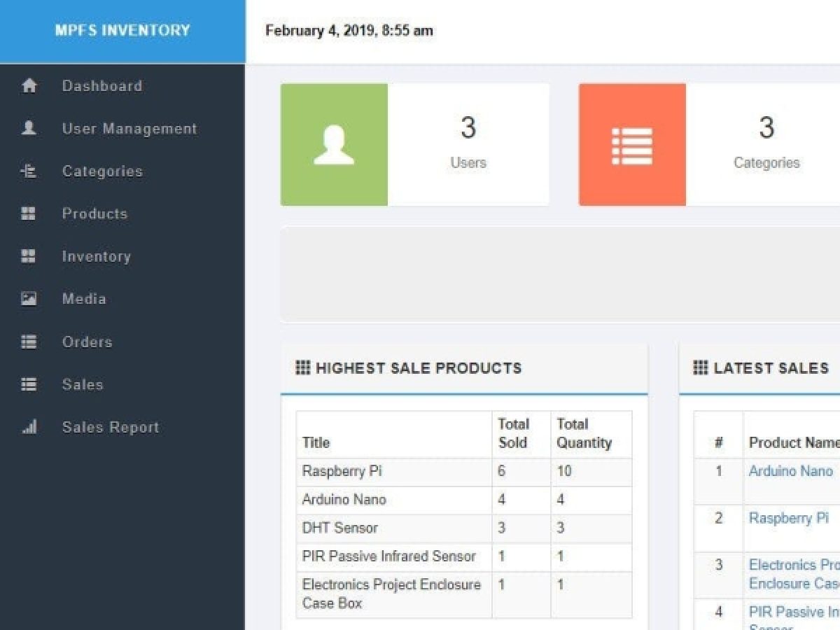
Task: Click the green user icon on Users widget
Action: 334,144
